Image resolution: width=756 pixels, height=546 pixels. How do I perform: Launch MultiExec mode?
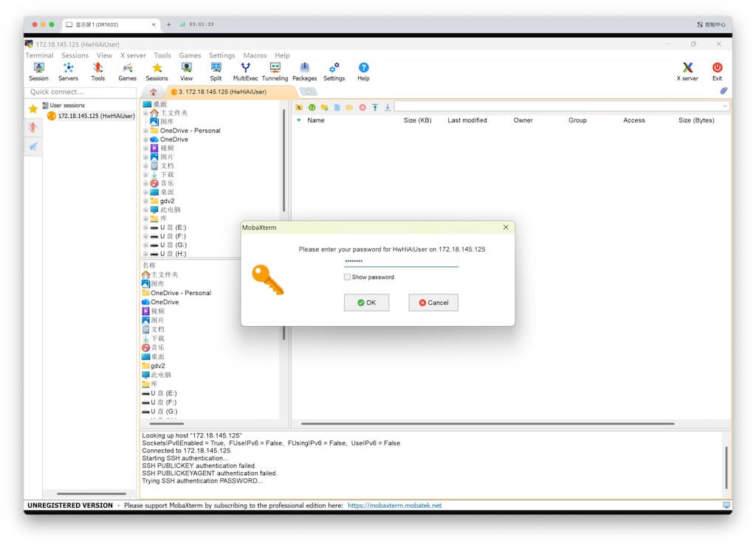point(245,71)
